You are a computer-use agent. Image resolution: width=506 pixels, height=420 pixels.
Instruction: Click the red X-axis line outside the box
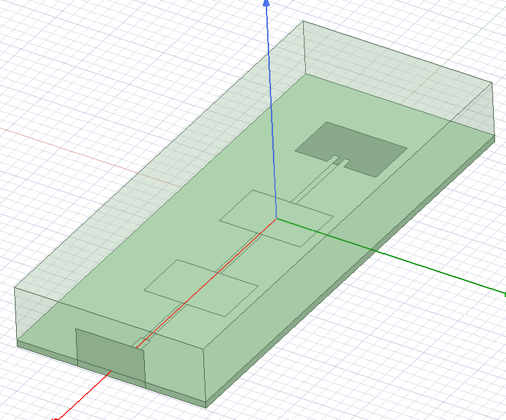tap(84, 396)
